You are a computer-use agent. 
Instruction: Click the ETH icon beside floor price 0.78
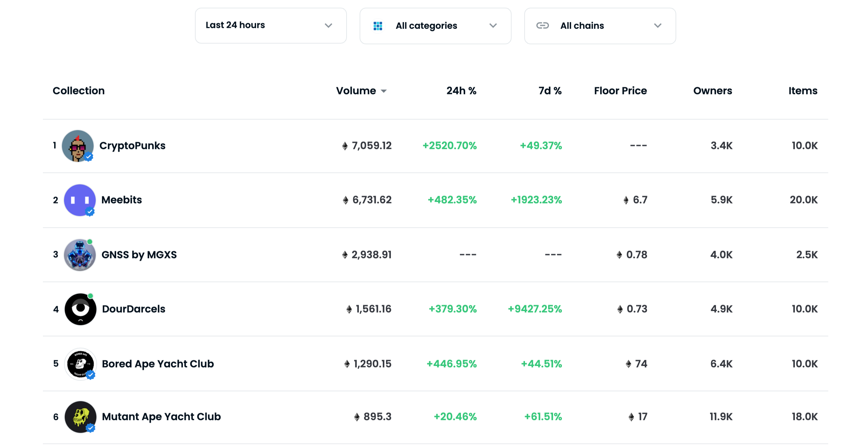click(x=619, y=255)
